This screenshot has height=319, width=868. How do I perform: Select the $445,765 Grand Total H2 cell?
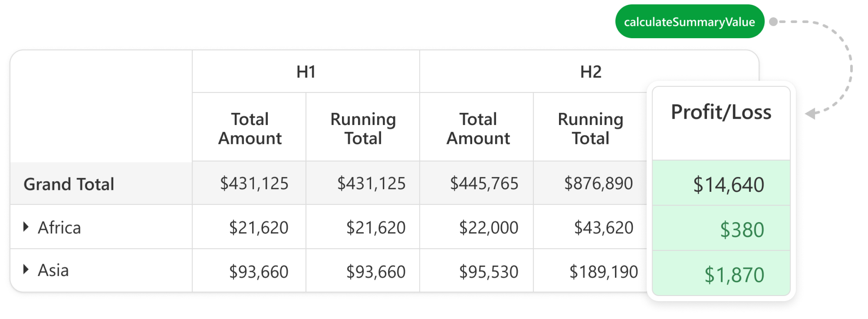[x=484, y=184]
